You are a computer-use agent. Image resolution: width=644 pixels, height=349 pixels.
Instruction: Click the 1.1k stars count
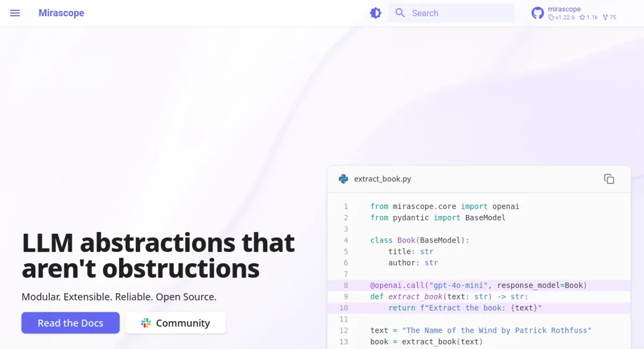click(x=588, y=17)
